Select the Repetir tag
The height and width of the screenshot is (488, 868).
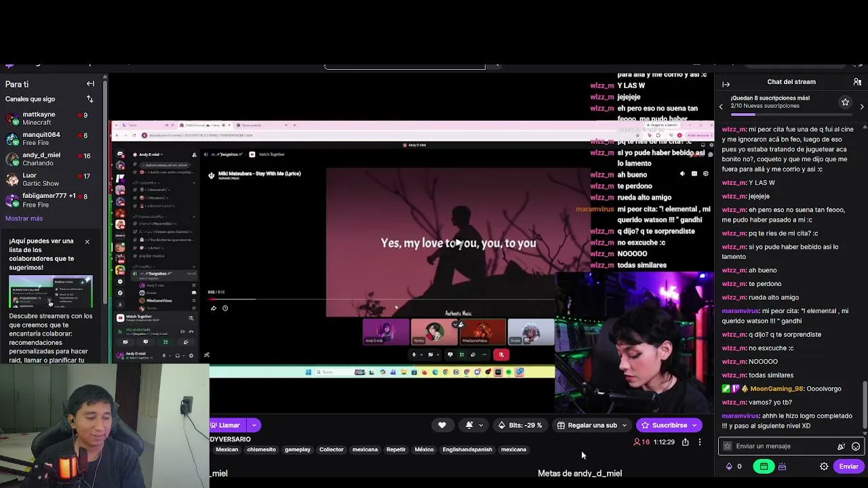(396, 449)
